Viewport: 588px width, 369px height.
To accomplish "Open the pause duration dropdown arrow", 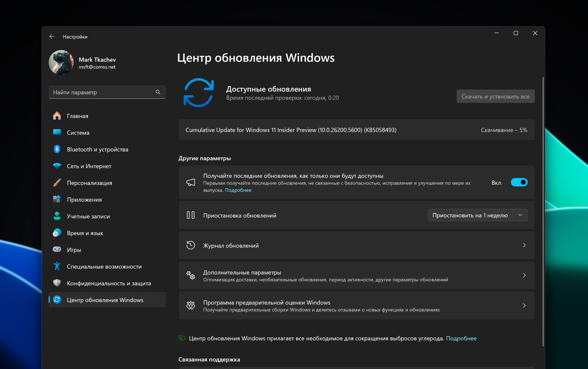I will [520, 215].
